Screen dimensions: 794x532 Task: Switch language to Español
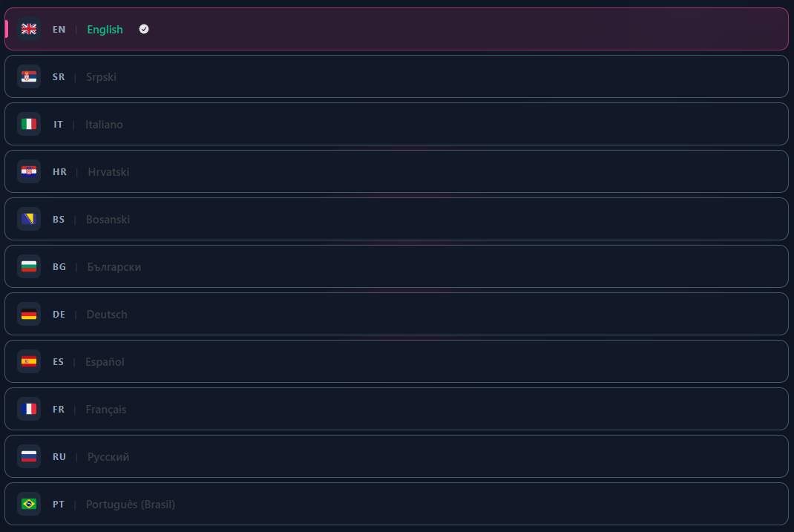pyautogui.click(x=397, y=361)
